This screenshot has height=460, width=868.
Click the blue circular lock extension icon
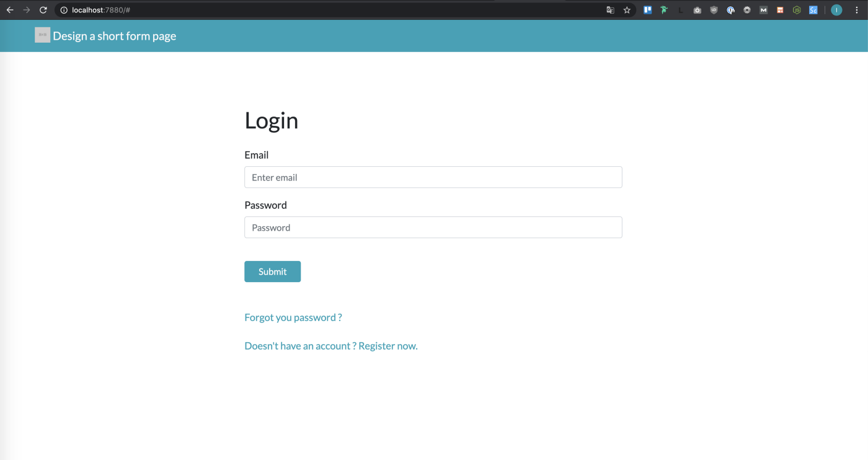click(x=730, y=10)
